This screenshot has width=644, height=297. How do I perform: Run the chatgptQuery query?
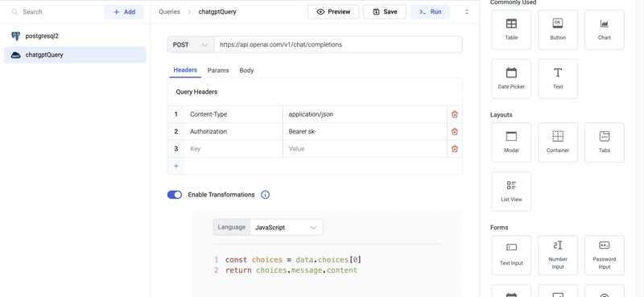click(x=430, y=12)
